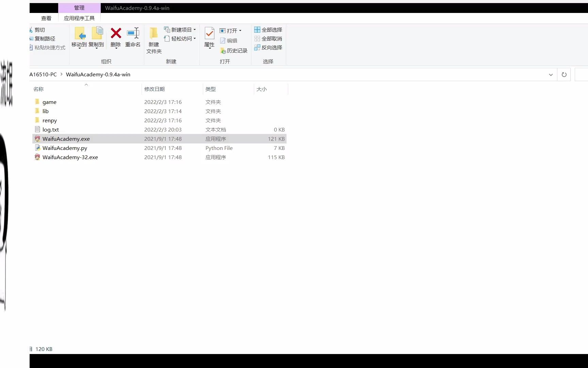
Task: Select the log.txt file
Action: pos(51,130)
